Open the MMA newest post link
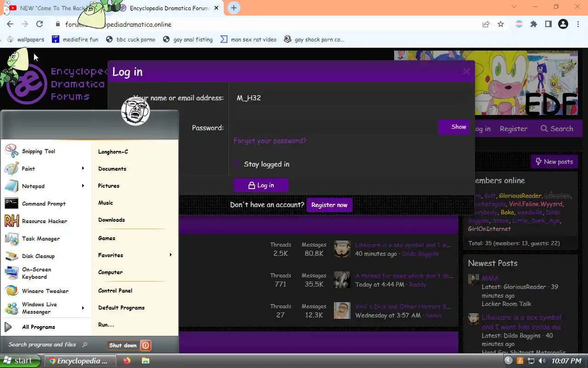 tap(490, 278)
